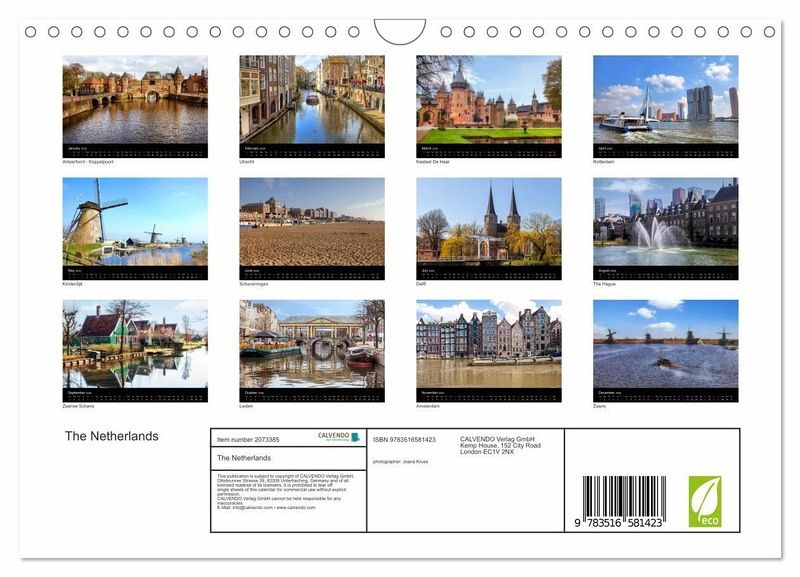This screenshot has width=800, height=577.
Task: Click the 'Item number 2073385' text
Action: (x=248, y=440)
